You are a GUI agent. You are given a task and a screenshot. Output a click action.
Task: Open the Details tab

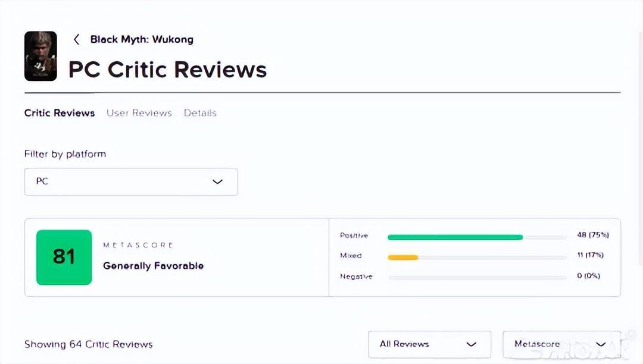point(200,113)
